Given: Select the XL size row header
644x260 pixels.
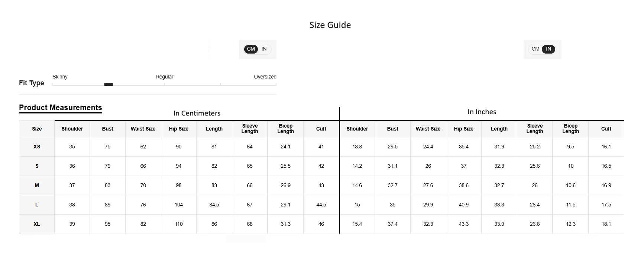Looking at the screenshot, I should (37, 224).
